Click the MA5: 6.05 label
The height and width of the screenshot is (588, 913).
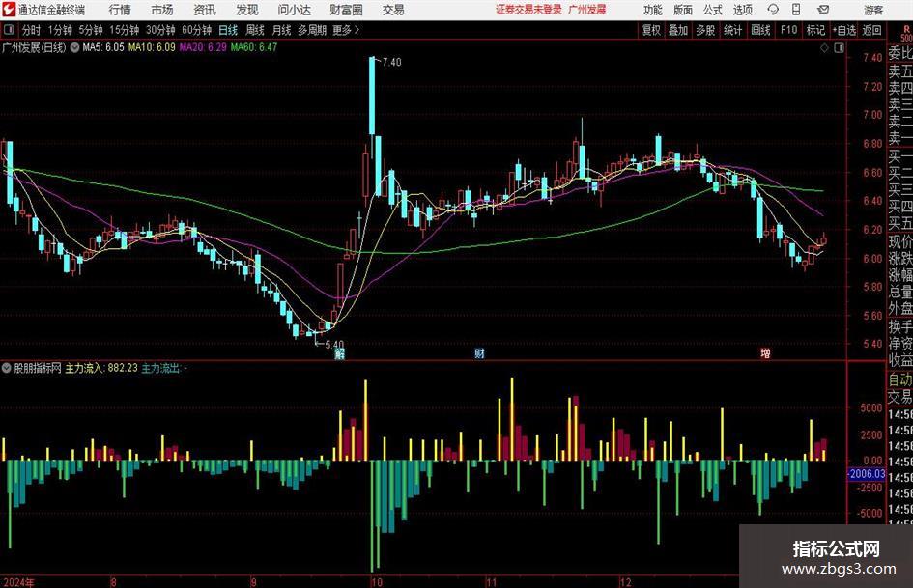pos(103,47)
